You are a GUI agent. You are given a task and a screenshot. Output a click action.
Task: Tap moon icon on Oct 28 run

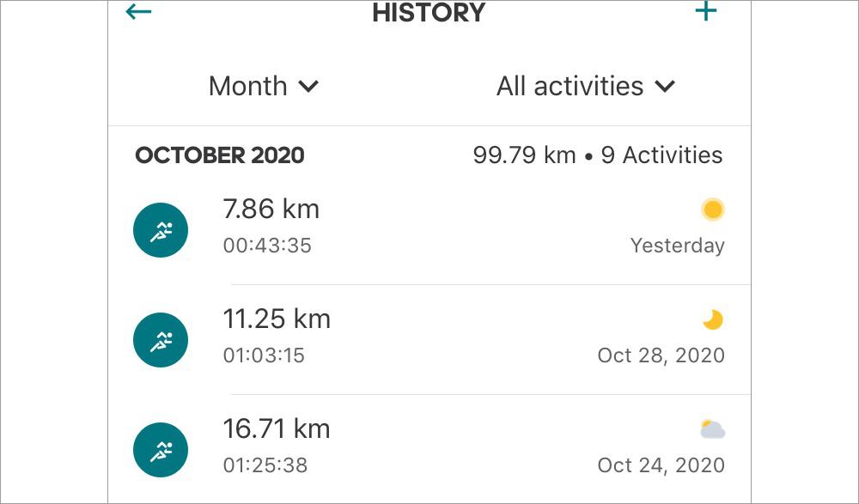pyautogui.click(x=713, y=319)
